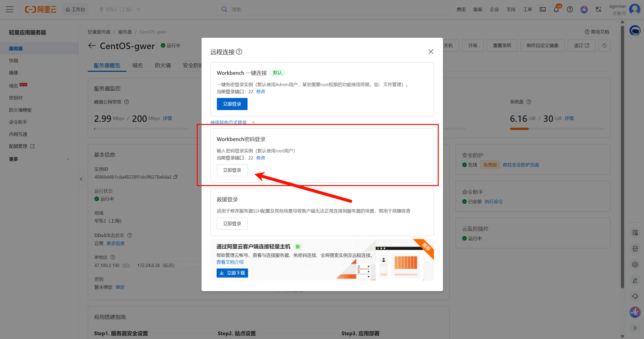
Task: Open the help question mark in top bar
Action: click(x=570, y=9)
